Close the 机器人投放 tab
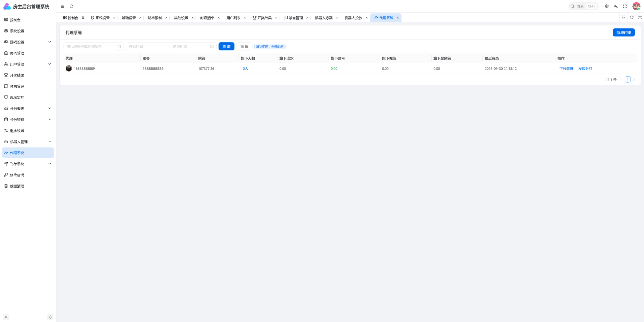644x322 pixels. click(367, 18)
